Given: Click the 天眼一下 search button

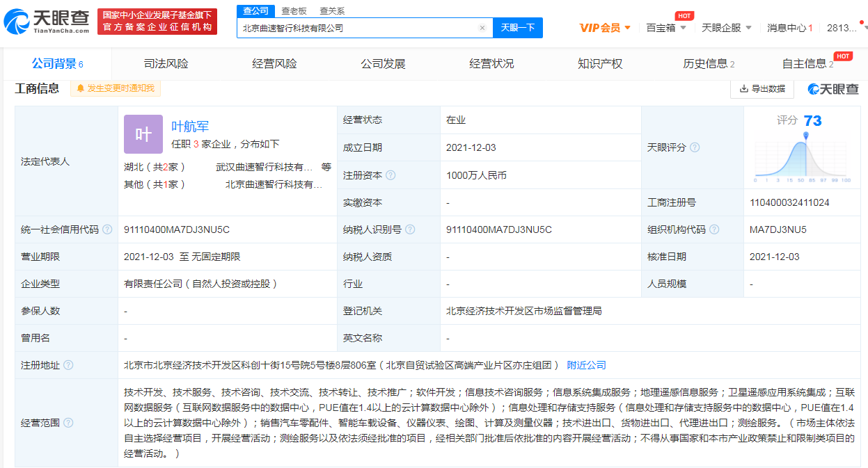Looking at the screenshot, I should [x=518, y=28].
